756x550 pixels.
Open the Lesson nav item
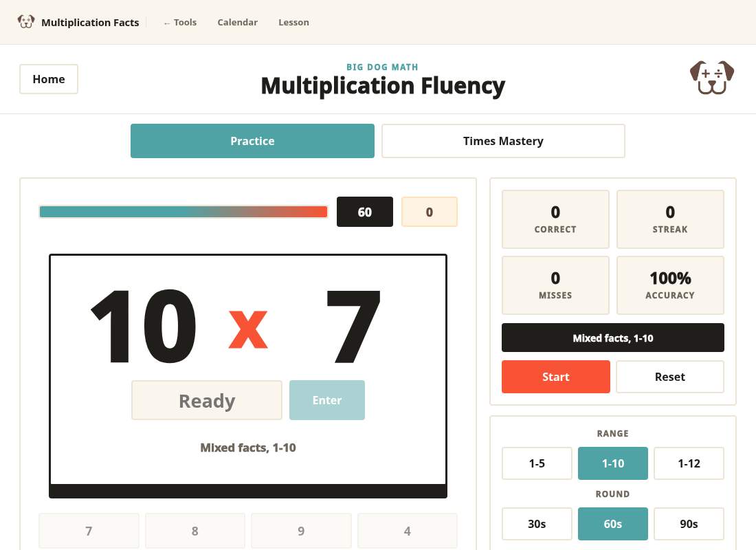[x=293, y=22]
